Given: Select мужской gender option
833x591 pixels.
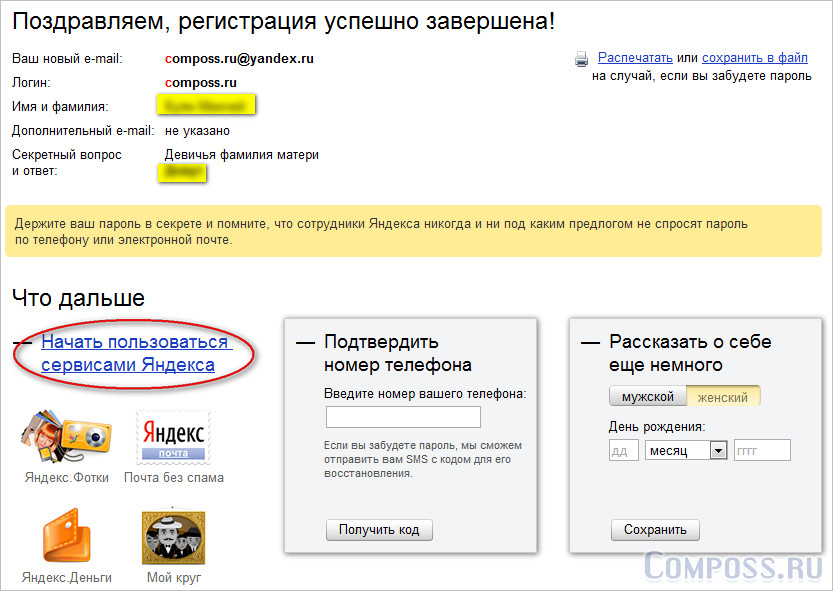Looking at the screenshot, I should pyautogui.click(x=648, y=397).
